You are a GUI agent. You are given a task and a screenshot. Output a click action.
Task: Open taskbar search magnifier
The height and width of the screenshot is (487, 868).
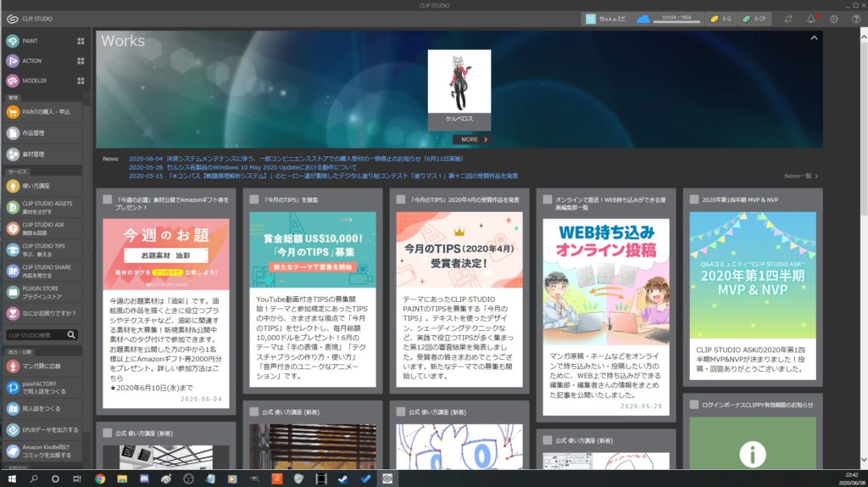click(34, 479)
